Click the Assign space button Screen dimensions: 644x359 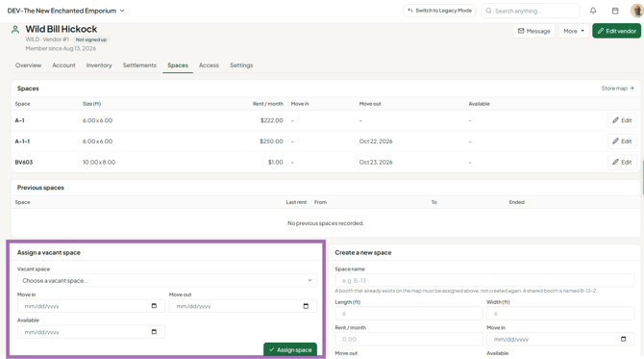tap(290, 349)
